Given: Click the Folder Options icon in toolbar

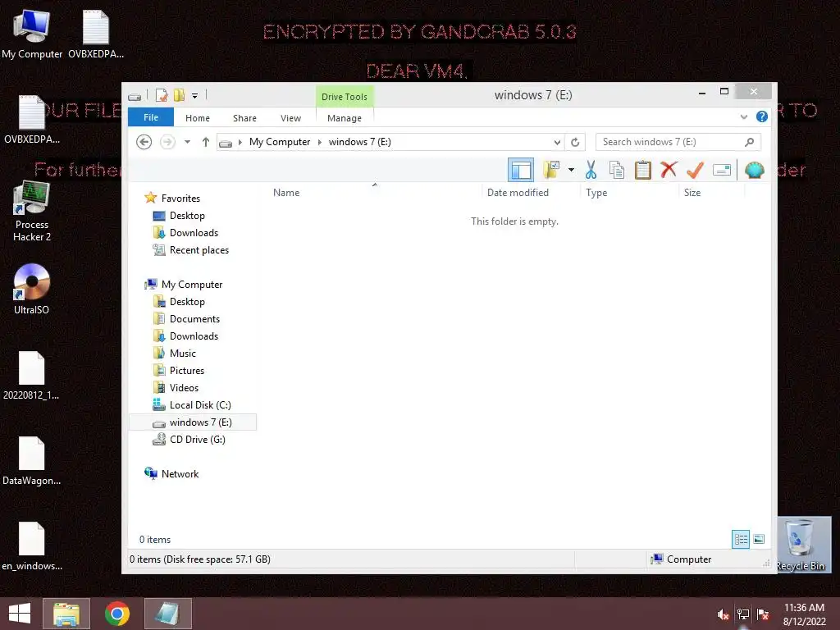Looking at the screenshot, I should point(551,171).
